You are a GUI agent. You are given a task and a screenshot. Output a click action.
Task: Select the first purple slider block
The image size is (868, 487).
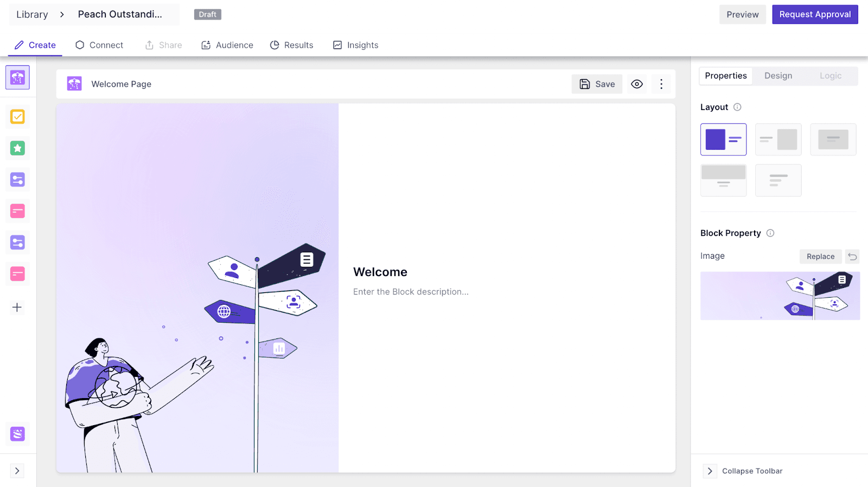click(17, 180)
